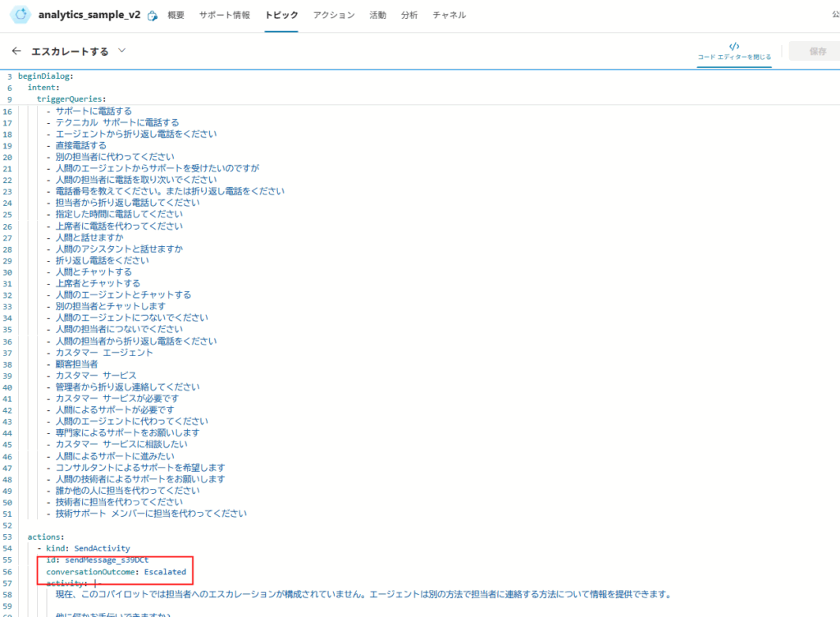Click line 別の担当者に代わってください
840x617 pixels.
(x=115, y=157)
